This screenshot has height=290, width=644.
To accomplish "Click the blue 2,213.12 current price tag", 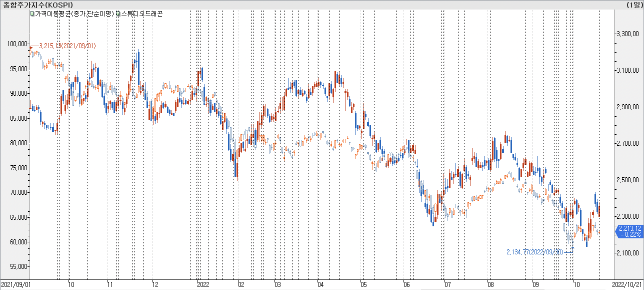I will pyautogui.click(x=629, y=231).
